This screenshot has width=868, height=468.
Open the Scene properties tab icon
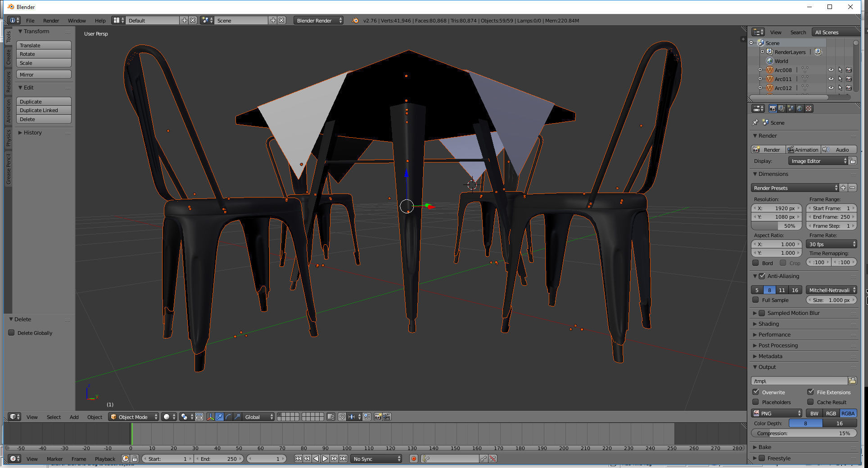pyautogui.click(x=791, y=108)
